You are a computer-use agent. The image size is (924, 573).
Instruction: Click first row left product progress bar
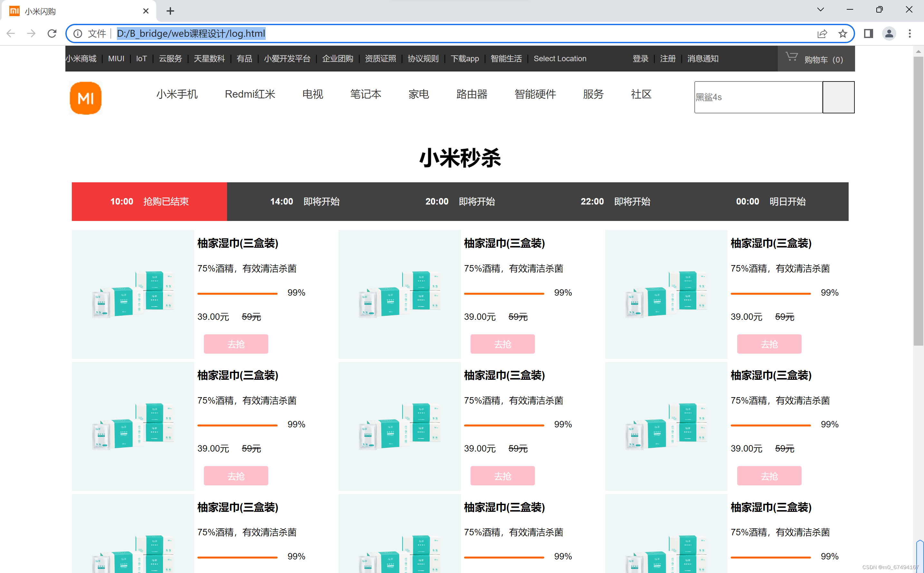point(238,293)
